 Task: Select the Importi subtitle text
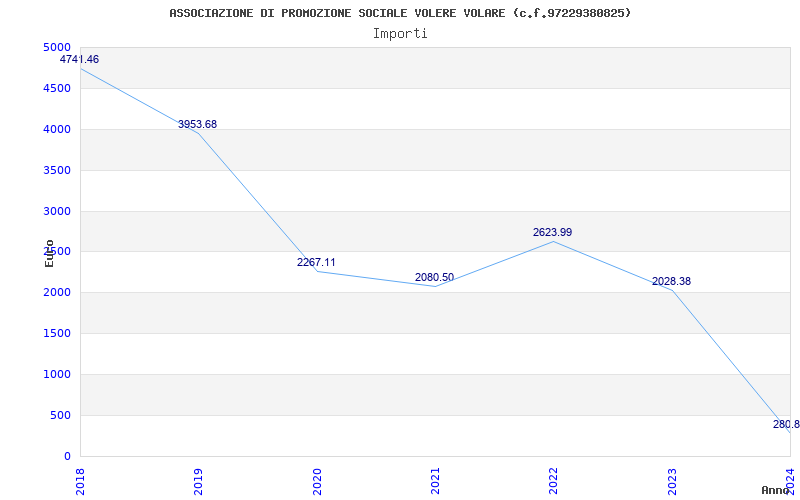pyautogui.click(x=400, y=34)
